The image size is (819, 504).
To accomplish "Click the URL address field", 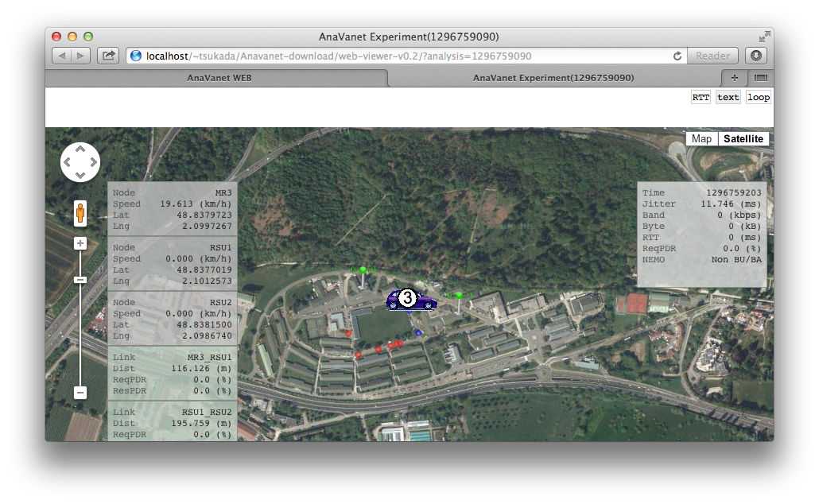I will pos(398,56).
